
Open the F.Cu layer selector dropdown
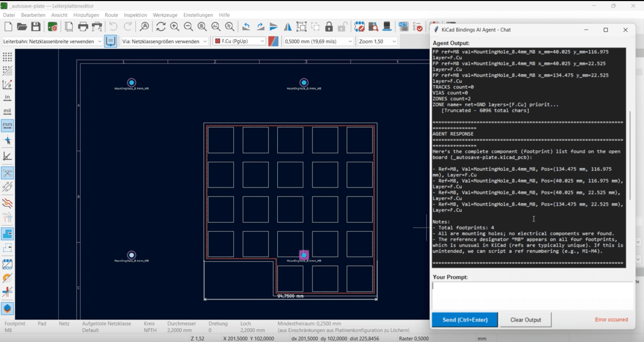(x=239, y=41)
